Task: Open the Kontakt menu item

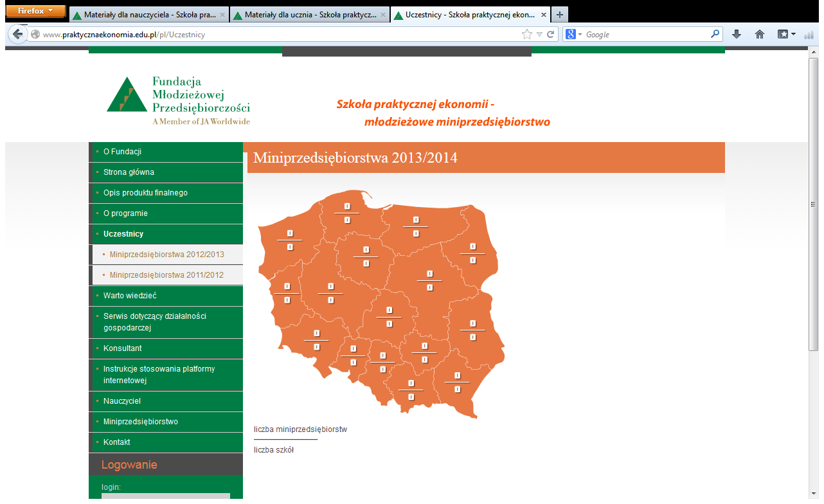Action: 166,442
